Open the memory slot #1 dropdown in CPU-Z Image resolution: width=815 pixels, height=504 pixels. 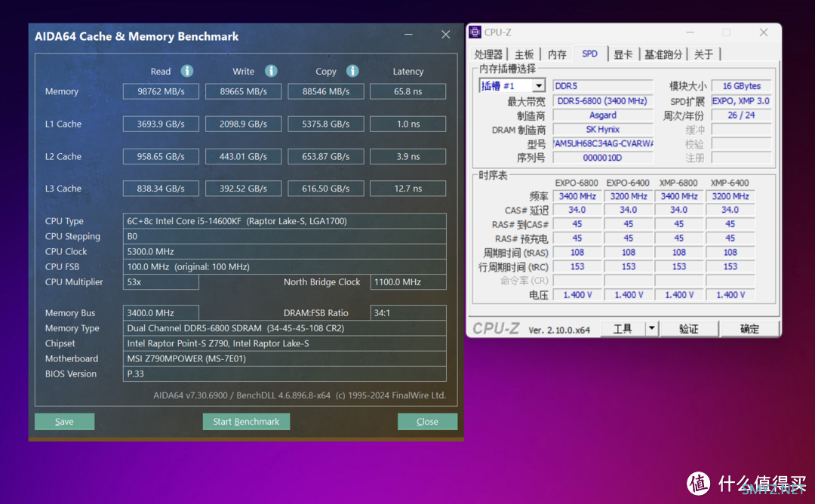tap(539, 86)
